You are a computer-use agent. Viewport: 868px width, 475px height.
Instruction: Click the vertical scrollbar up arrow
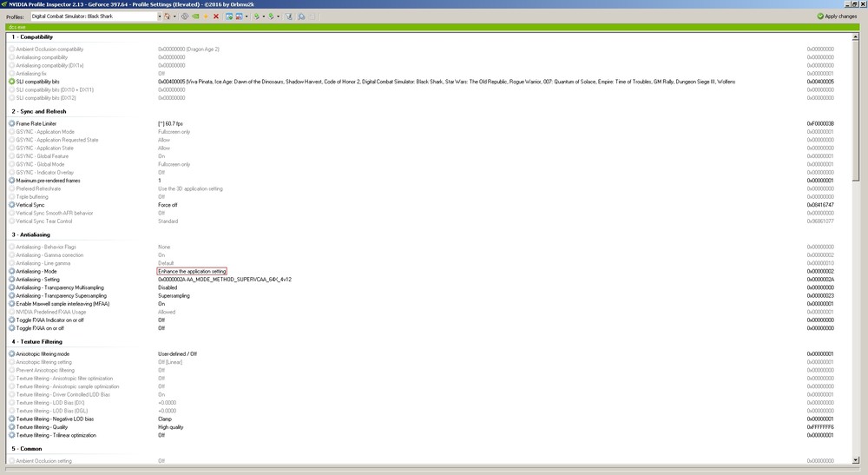pyautogui.click(x=856, y=37)
